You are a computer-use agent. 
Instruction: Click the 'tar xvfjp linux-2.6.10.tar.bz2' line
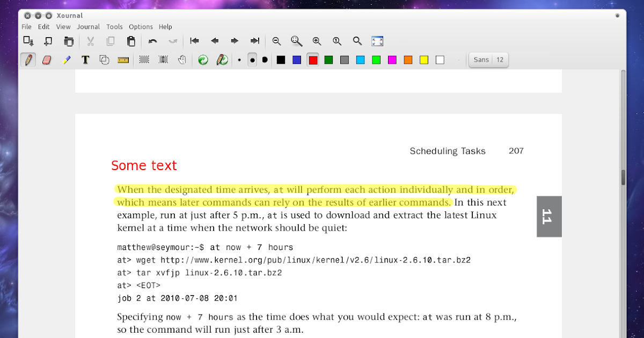point(209,273)
